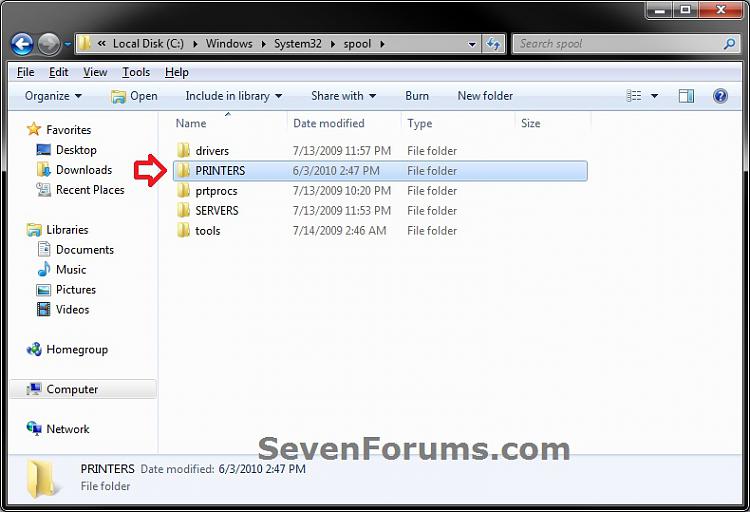Expand the arrow after Windows breadcrumb
The image size is (750, 512).
click(x=264, y=44)
